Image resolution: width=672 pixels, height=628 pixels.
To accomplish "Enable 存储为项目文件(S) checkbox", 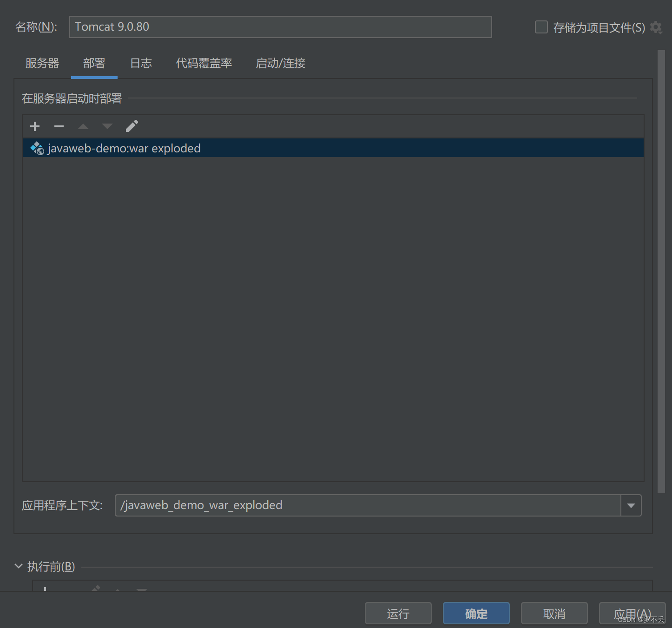I will (x=541, y=27).
